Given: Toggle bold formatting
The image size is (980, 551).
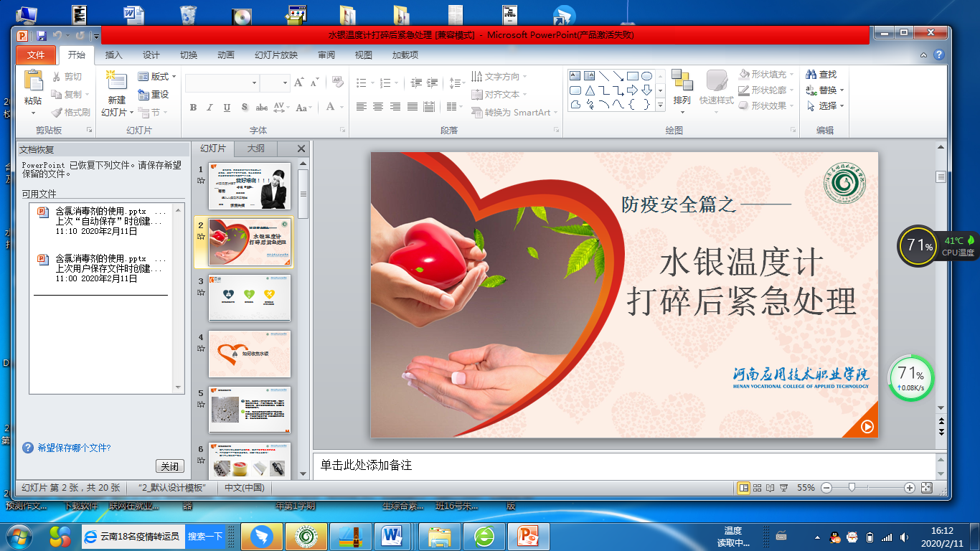Looking at the screenshot, I should [193, 108].
